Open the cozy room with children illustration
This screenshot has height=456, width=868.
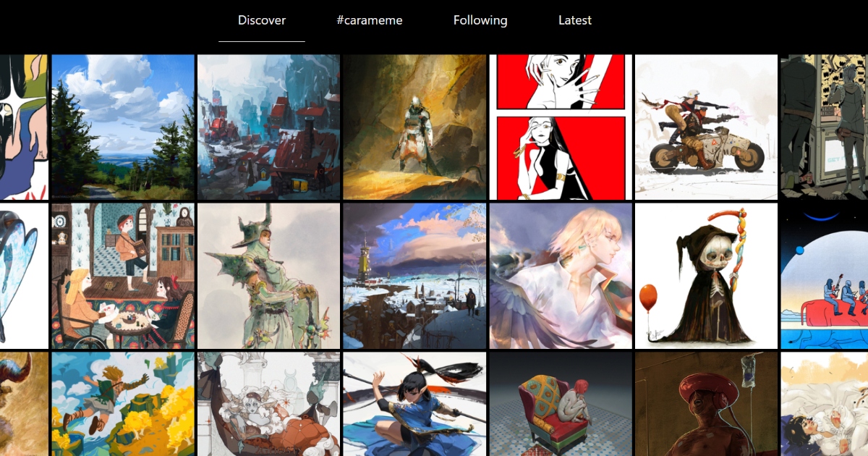pos(123,276)
